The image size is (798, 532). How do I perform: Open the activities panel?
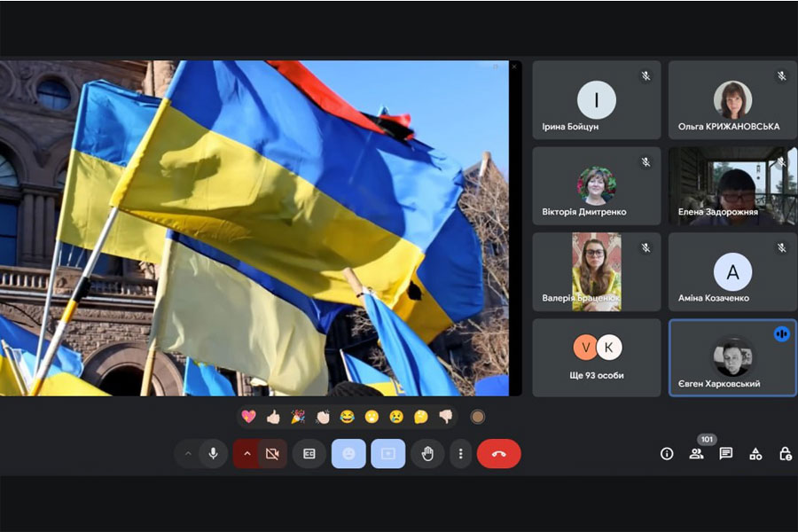coord(755,453)
